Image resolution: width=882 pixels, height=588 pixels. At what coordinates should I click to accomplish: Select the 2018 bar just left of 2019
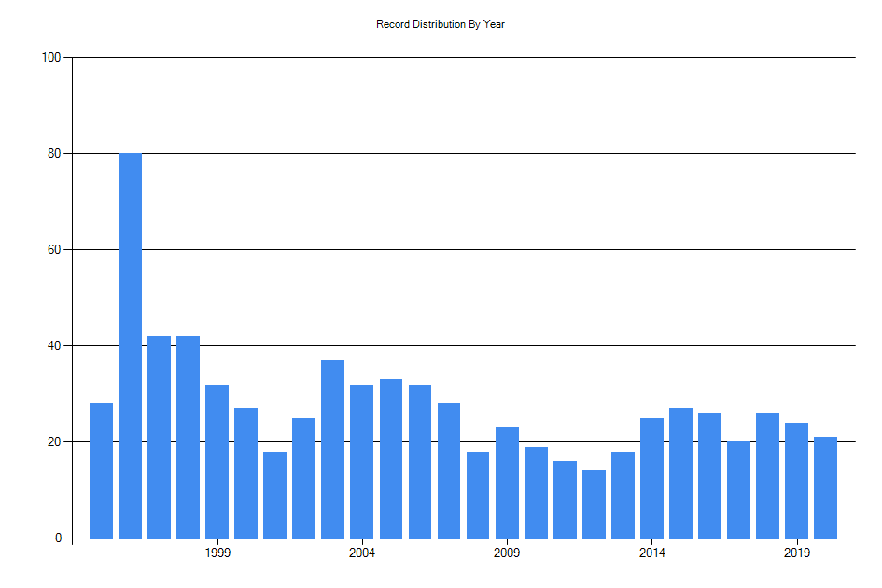tap(768, 476)
